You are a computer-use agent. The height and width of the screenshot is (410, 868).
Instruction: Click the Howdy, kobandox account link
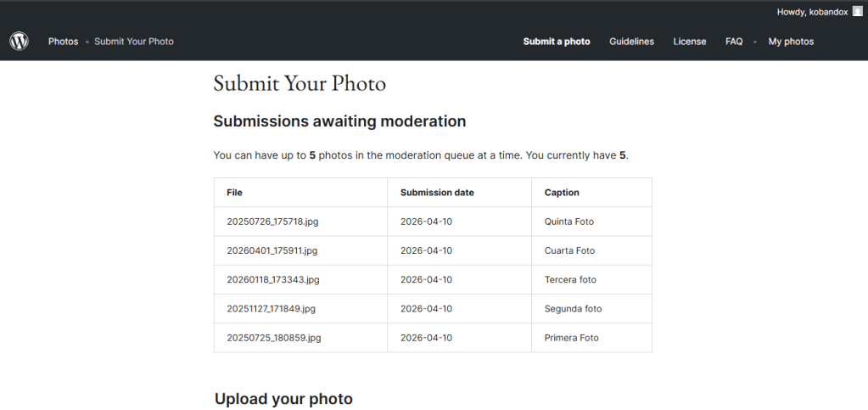click(x=812, y=11)
